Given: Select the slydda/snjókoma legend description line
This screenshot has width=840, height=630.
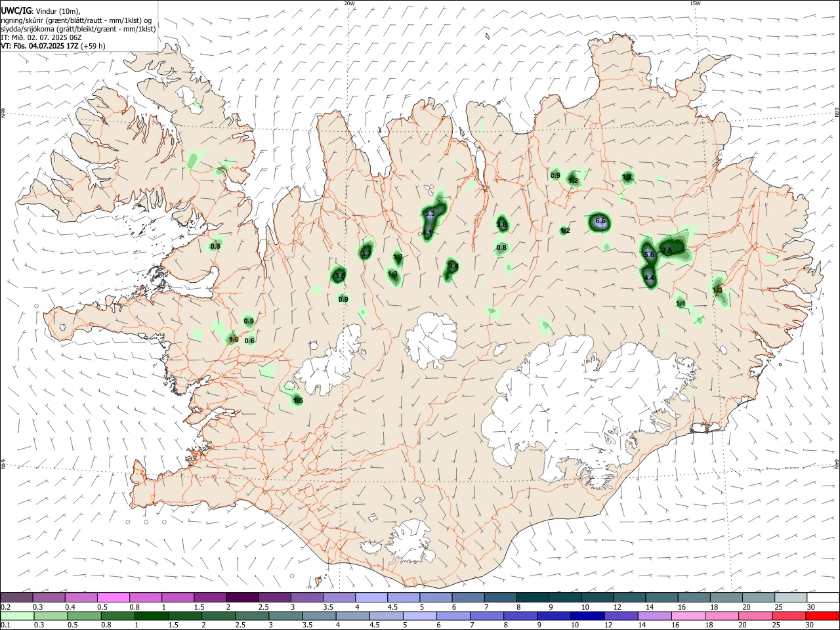Looking at the screenshot, I should point(78,29).
